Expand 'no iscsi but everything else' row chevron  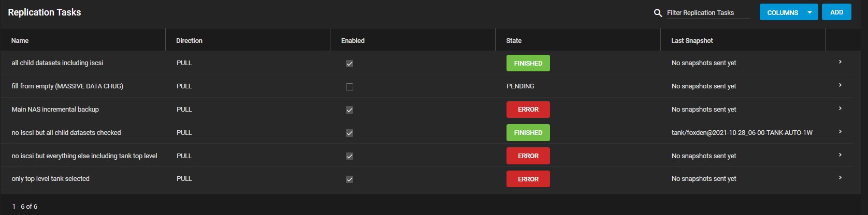pos(840,155)
